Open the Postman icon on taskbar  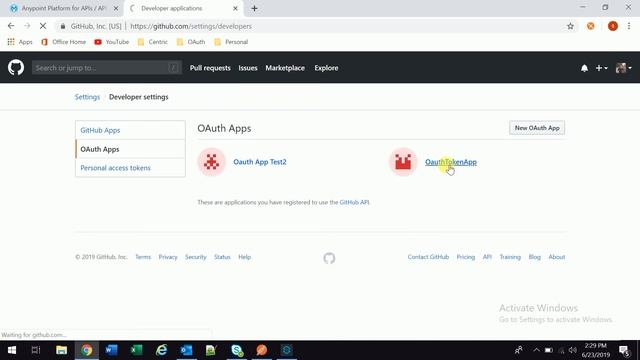(x=262, y=350)
